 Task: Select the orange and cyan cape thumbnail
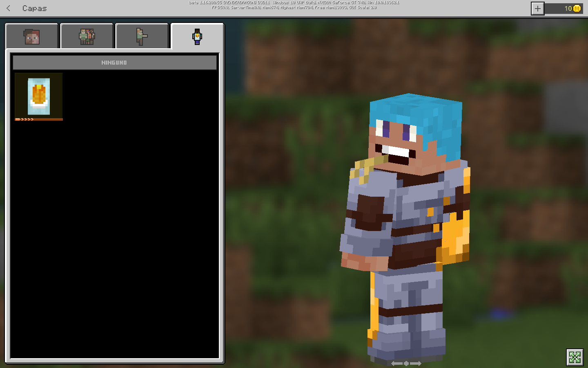coord(39,97)
